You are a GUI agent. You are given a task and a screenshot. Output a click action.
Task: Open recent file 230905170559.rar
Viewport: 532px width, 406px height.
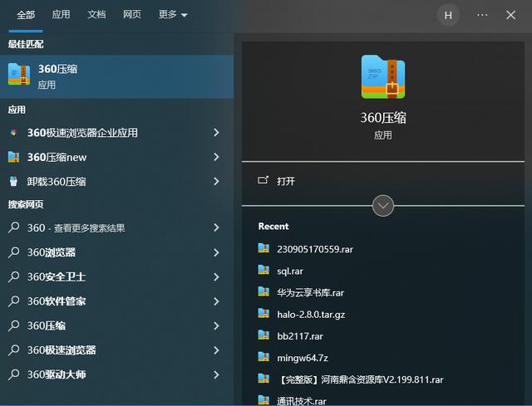(x=315, y=249)
